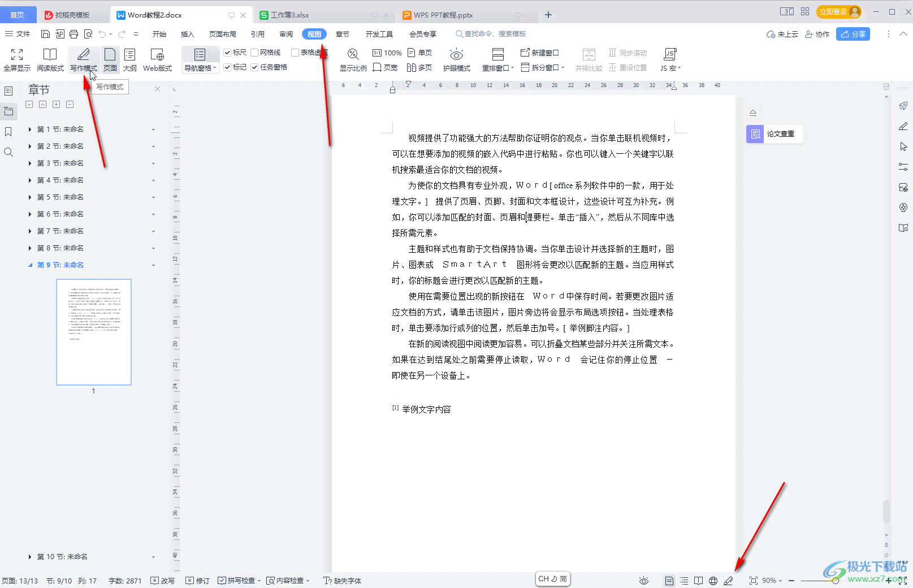The height and width of the screenshot is (588, 913).
Task: Open the 页面布局 ribbon tab
Action: 223,34
